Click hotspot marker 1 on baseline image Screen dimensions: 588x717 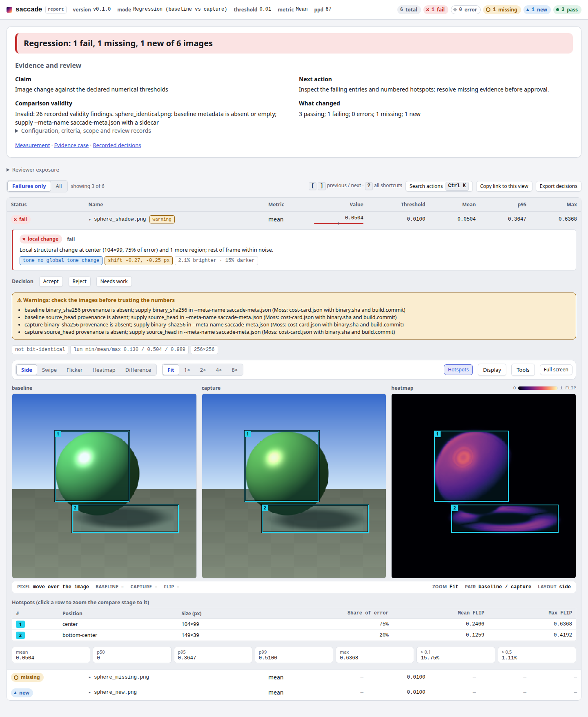coord(58,434)
